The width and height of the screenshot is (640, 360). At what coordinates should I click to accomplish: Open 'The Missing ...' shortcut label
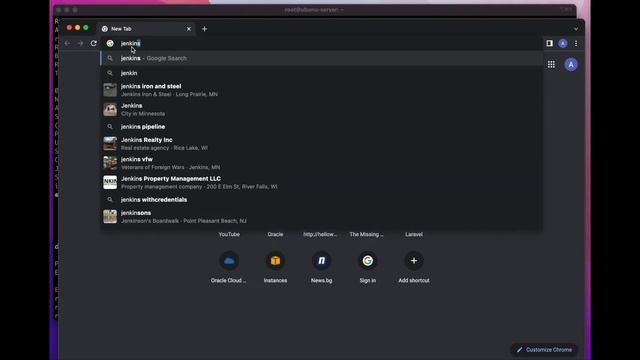pyautogui.click(x=367, y=234)
